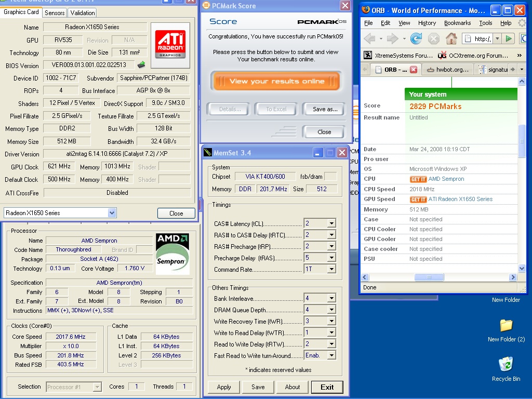The height and width of the screenshot is (399, 532).
Task: Open URL bar history dropdown
Action: [497, 38]
